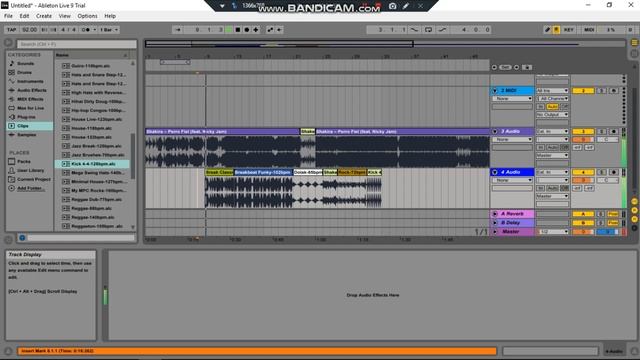Click the MIDI map mode button
The width and height of the screenshot is (640, 360).
[x=589, y=30]
